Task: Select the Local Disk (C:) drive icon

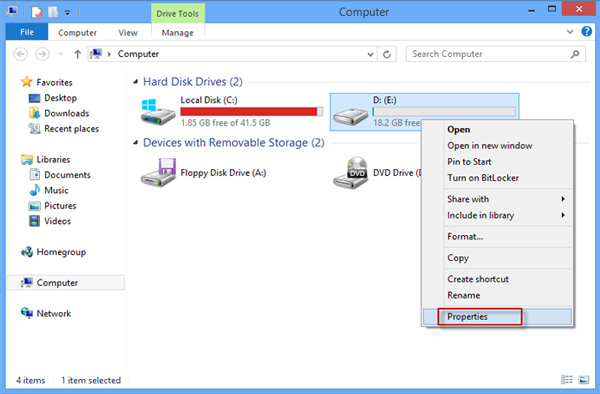Action: pos(158,112)
